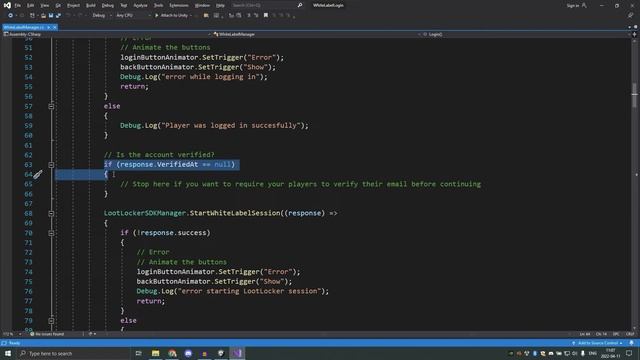Click the vertical scrollbar thumb in editor
This screenshot has height=360, width=640.
click(x=634, y=95)
